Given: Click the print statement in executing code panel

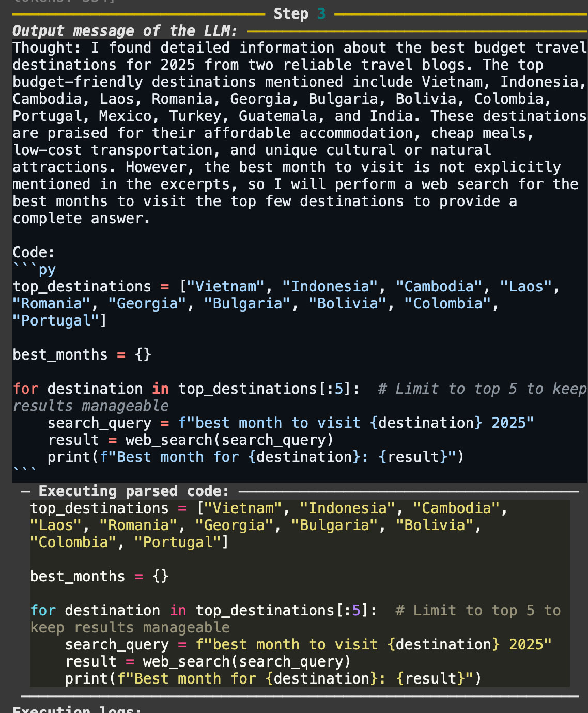Looking at the screenshot, I should [x=273, y=679].
